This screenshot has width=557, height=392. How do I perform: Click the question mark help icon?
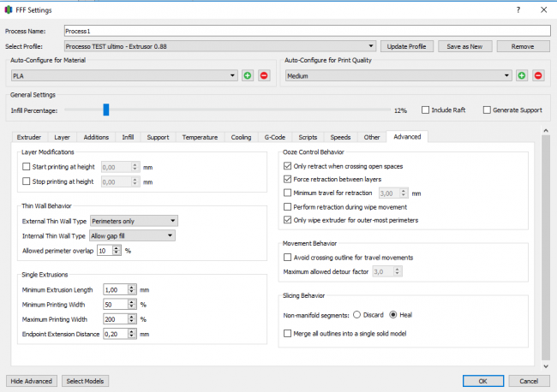tap(517, 9)
